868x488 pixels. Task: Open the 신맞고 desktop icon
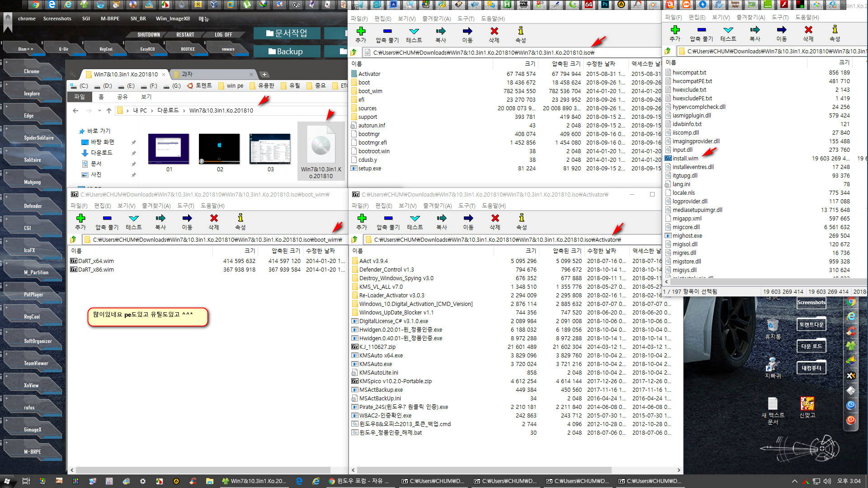(x=807, y=407)
